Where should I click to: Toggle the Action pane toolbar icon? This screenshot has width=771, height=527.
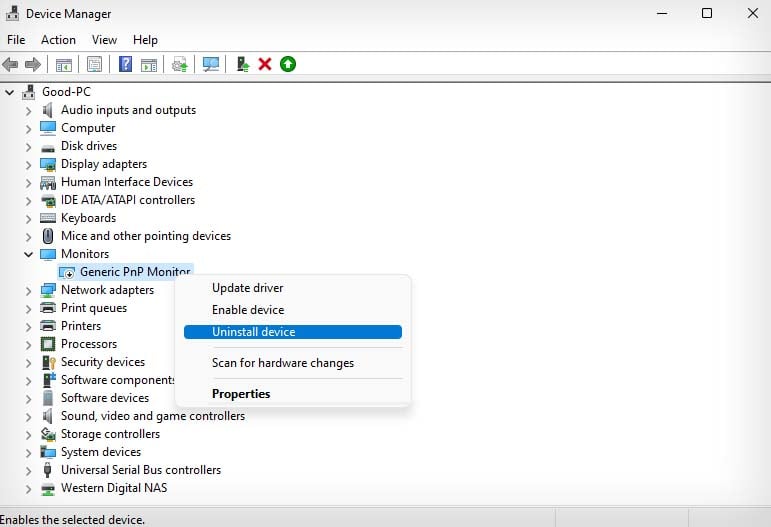pyautogui.click(x=148, y=64)
